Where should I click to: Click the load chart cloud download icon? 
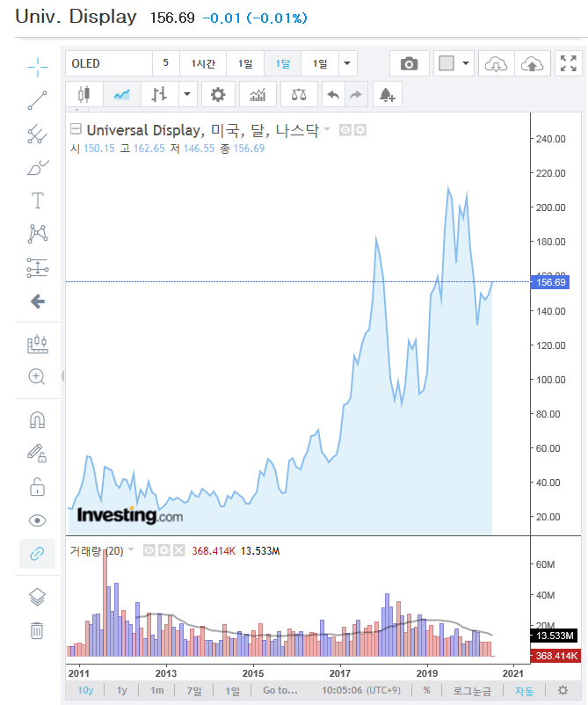tap(497, 63)
